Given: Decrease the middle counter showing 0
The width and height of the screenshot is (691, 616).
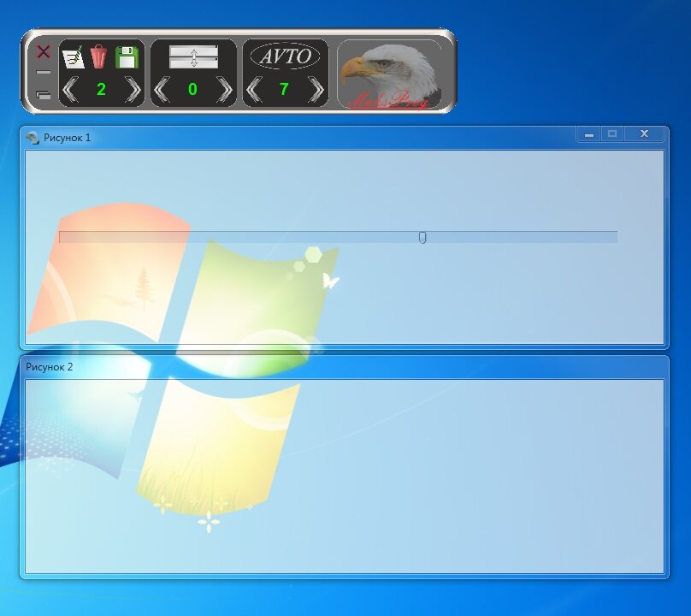Looking at the screenshot, I should 162,90.
